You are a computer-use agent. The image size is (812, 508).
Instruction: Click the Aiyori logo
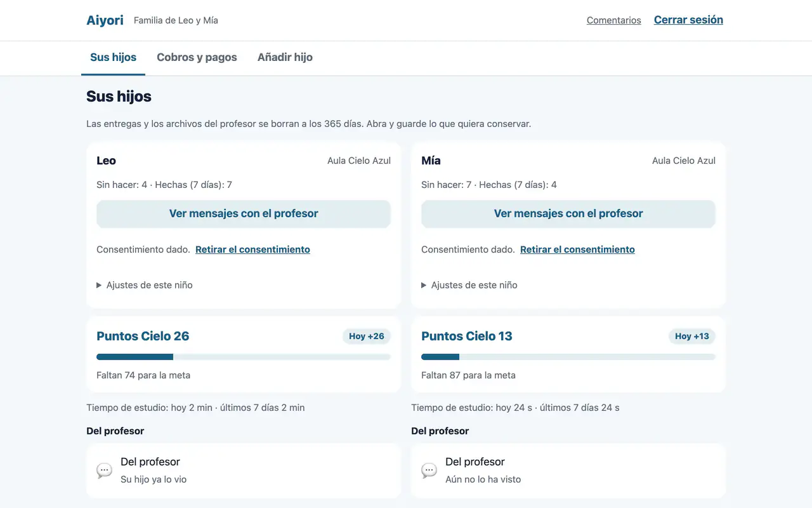(105, 20)
